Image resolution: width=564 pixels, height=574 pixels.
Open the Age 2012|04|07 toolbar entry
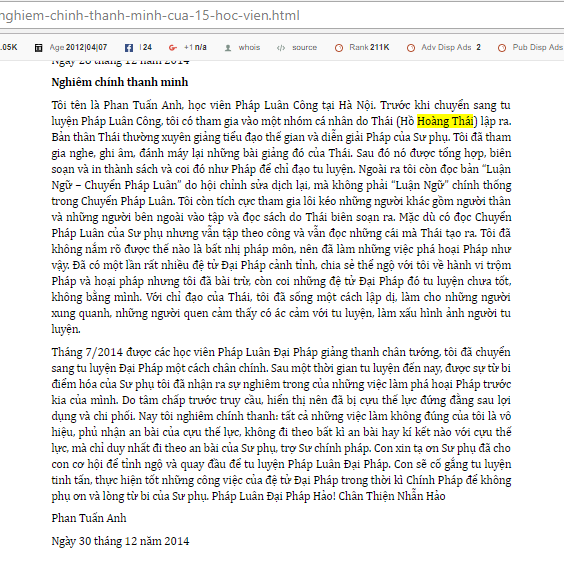(x=78, y=47)
